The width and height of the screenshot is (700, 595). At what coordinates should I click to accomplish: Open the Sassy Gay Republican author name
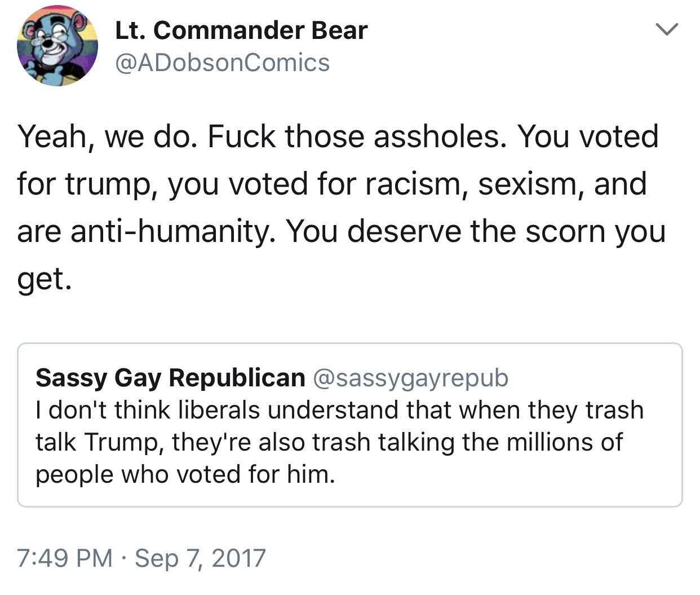tap(170, 377)
